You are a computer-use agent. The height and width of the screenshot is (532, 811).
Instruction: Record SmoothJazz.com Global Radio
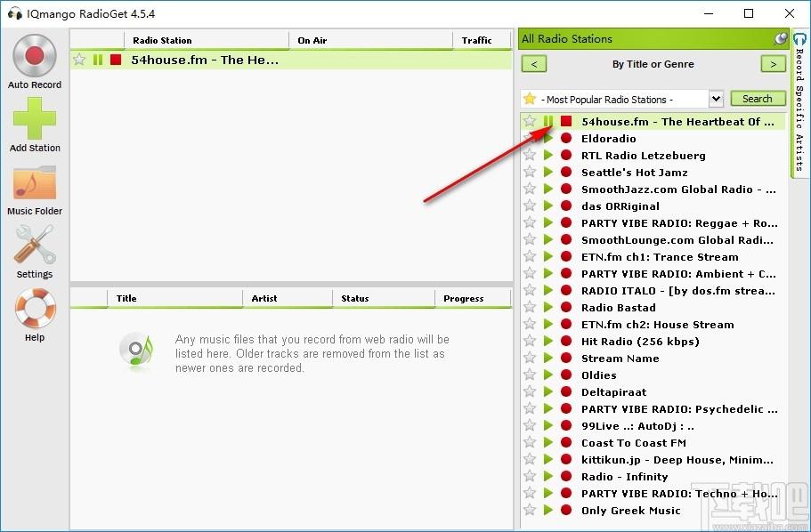tap(566, 189)
